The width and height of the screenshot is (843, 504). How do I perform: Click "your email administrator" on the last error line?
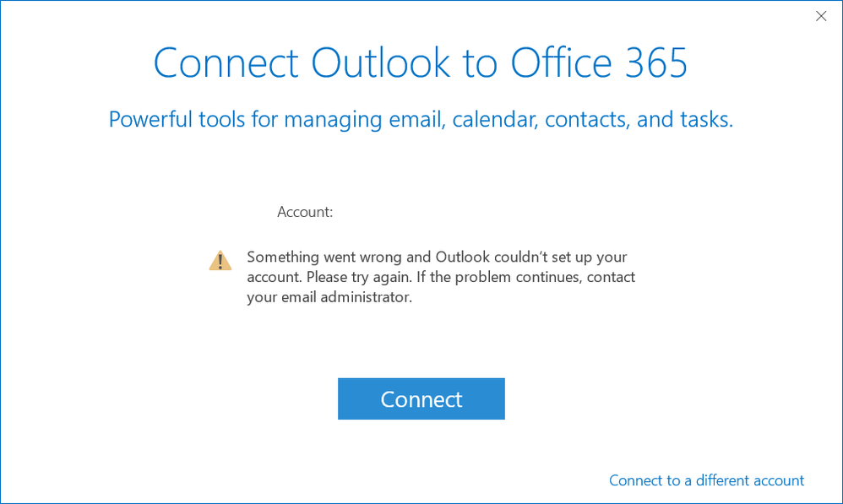[x=329, y=297]
